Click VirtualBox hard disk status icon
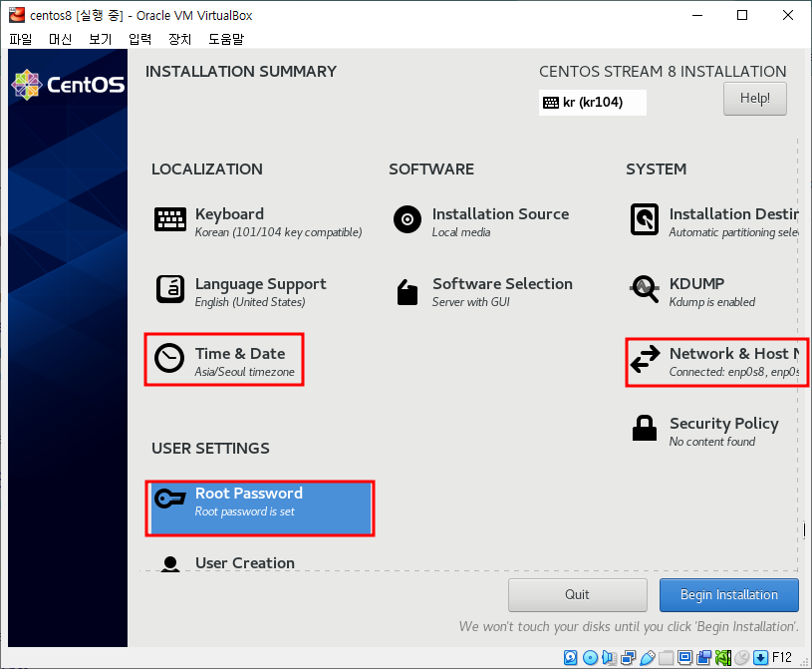Viewport: 812px width, 669px height. point(570,658)
